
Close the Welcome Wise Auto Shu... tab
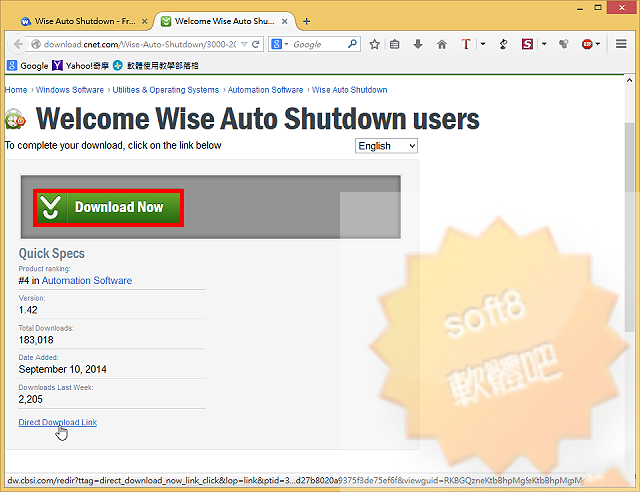[285, 21]
